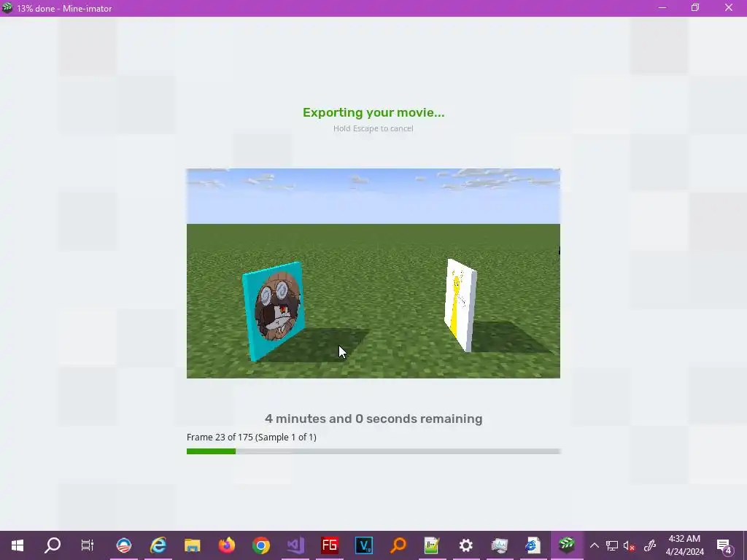Click the 'Hold Escape to cancel' hint
747x560 pixels.
tap(373, 128)
